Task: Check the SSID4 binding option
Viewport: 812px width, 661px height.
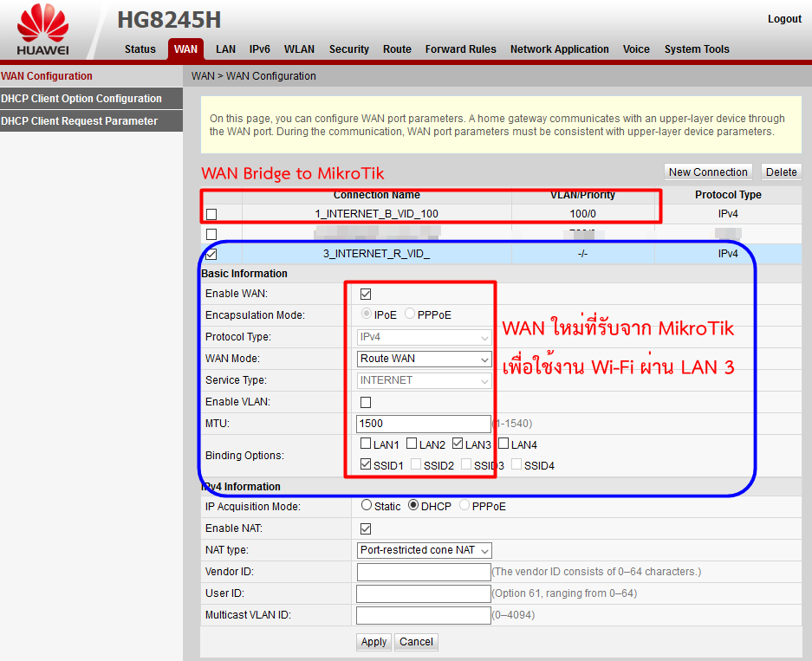Action: point(516,464)
